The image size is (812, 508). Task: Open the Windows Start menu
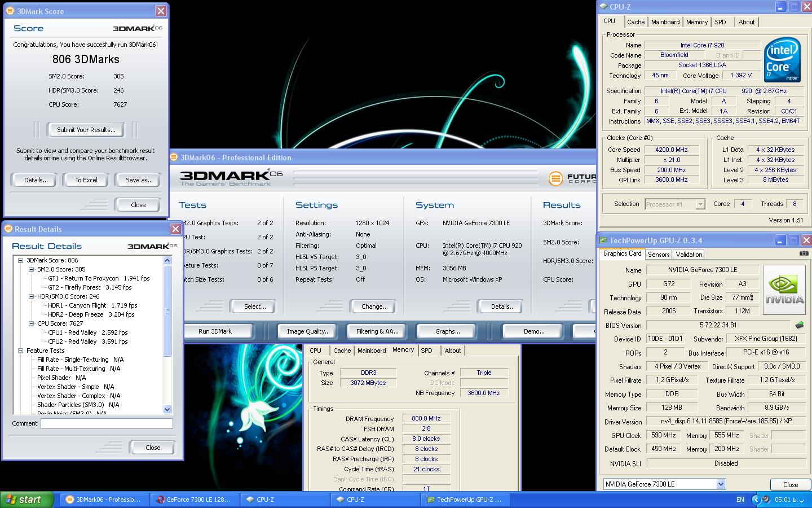coord(27,500)
